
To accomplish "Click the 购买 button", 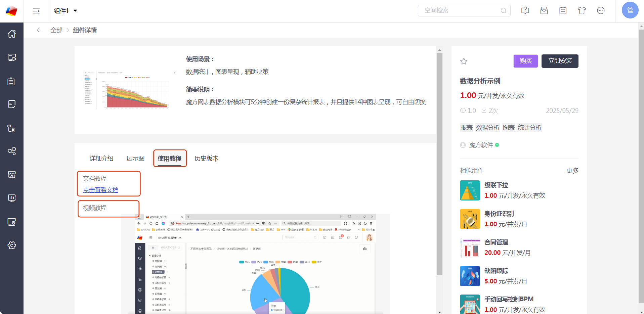I will [526, 61].
